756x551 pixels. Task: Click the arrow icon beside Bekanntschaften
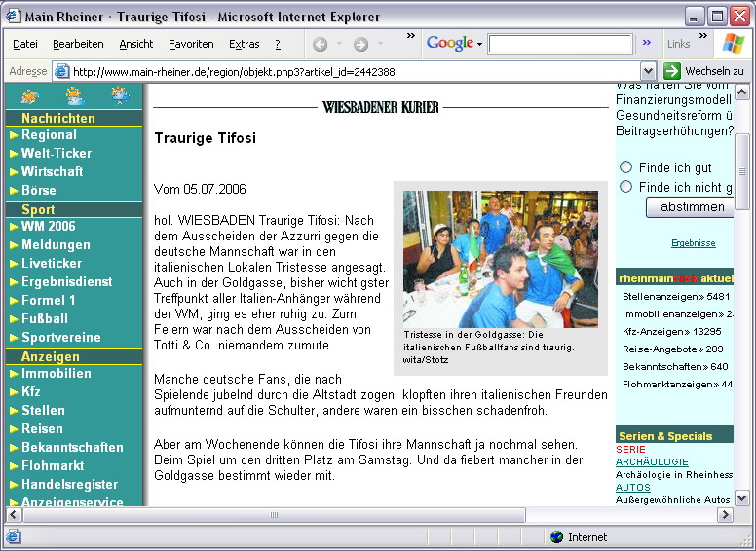point(14,448)
